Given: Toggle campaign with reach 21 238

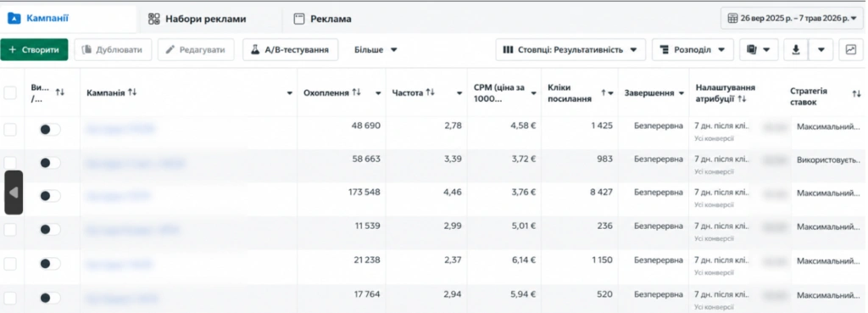Looking at the screenshot, I should click(x=50, y=264).
